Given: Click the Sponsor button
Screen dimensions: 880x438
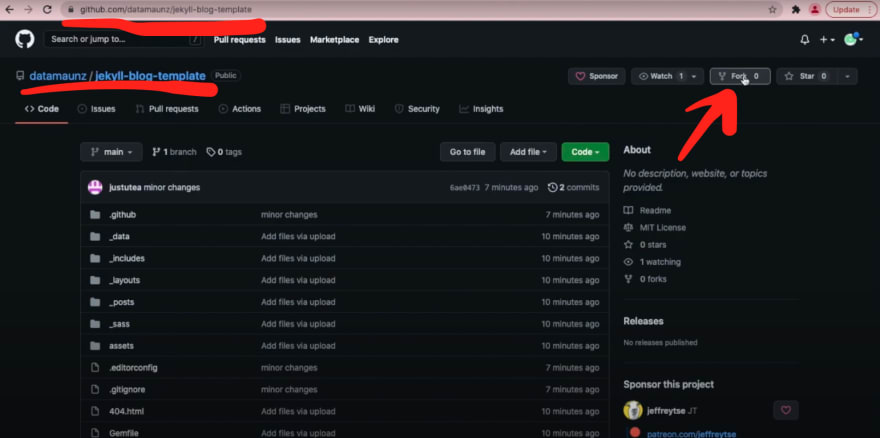Looking at the screenshot, I should coord(597,76).
